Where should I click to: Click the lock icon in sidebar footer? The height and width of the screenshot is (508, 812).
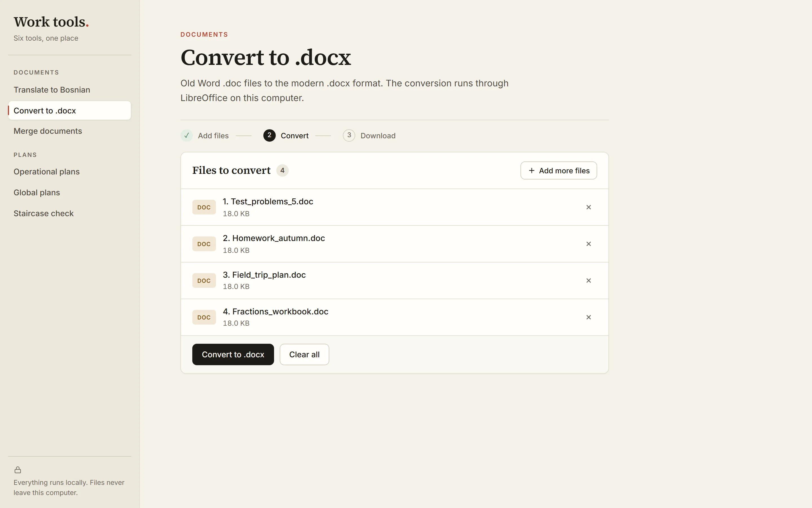(18, 470)
